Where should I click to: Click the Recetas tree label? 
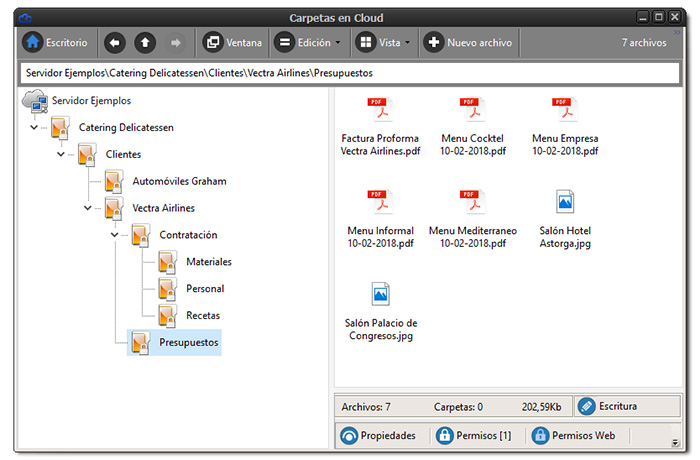click(x=203, y=315)
